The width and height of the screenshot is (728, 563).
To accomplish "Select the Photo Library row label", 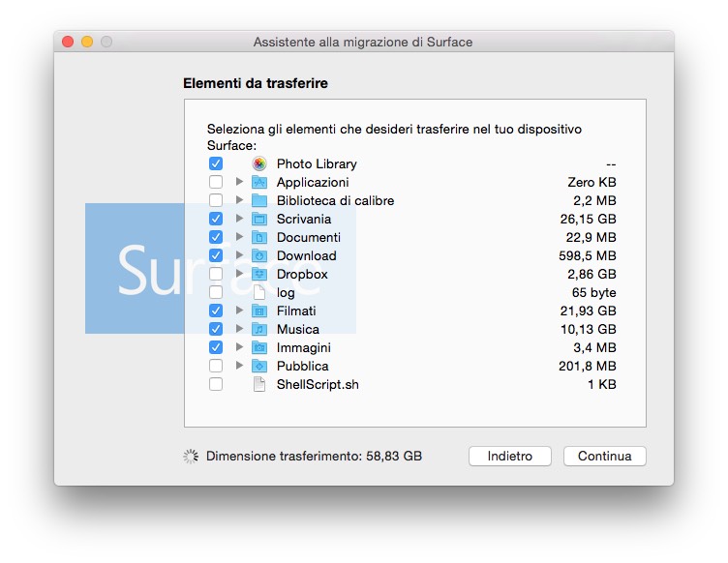I will (317, 164).
